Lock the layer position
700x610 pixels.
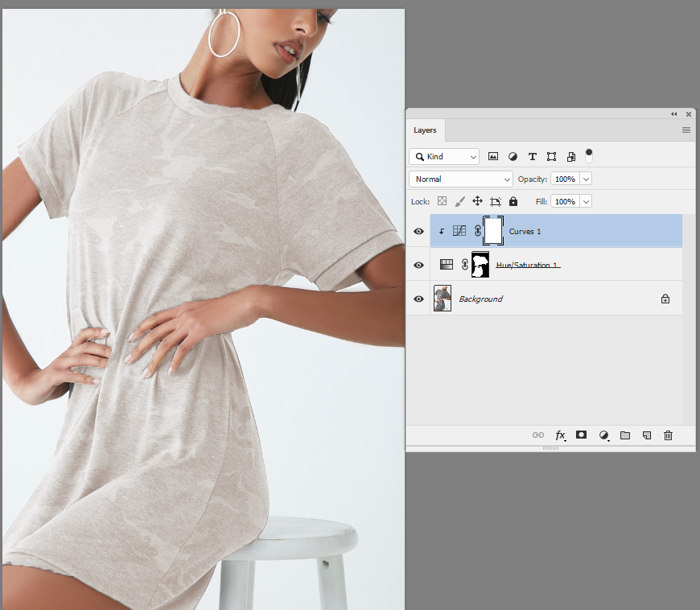pyautogui.click(x=477, y=201)
